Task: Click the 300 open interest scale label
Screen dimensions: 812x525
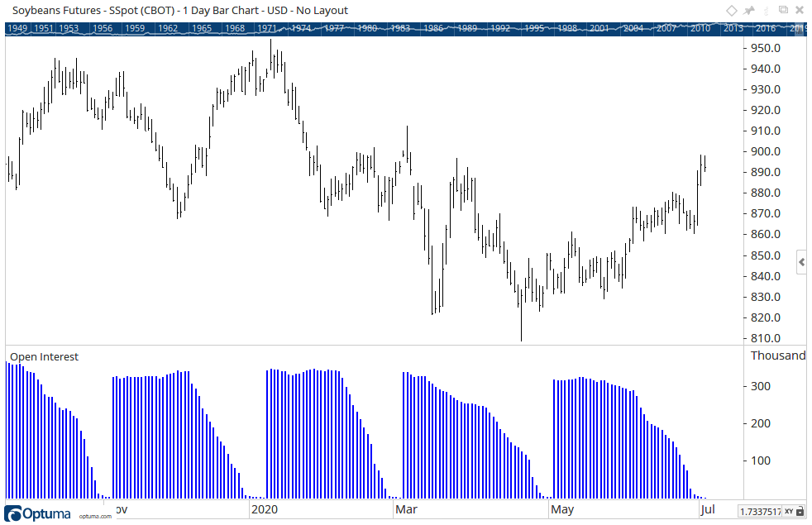Action: coord(761,386)
